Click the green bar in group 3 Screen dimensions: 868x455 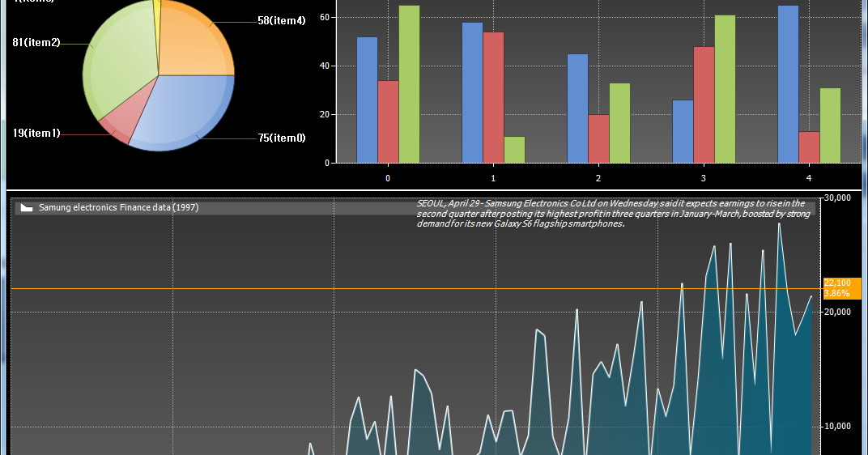725,89
